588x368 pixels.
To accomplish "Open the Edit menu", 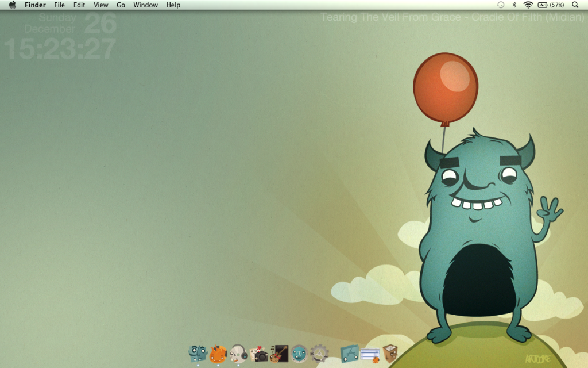I will pos(79,5).
